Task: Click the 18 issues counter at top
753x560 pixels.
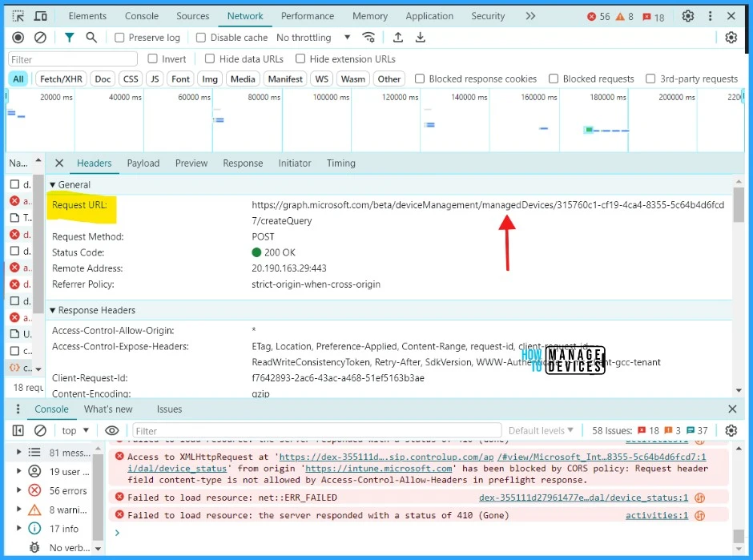Action: tap(654, 17)
